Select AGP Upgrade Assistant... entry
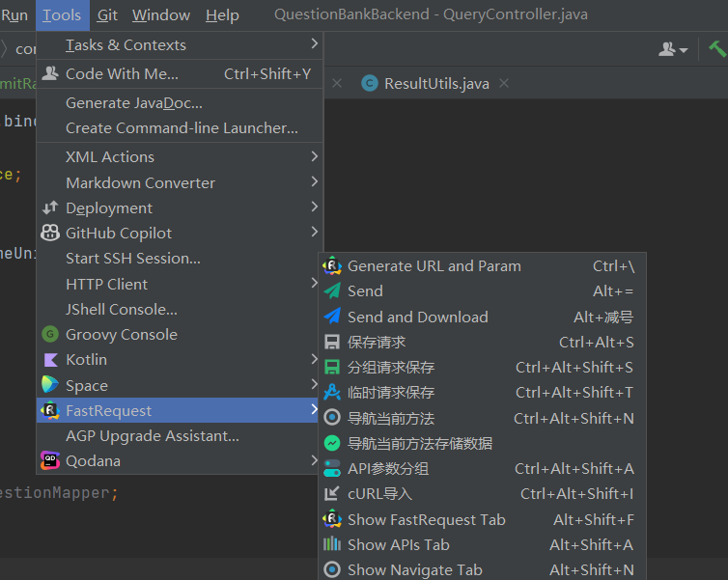Screen dimensions: 728x580 (x=180, y=436)
